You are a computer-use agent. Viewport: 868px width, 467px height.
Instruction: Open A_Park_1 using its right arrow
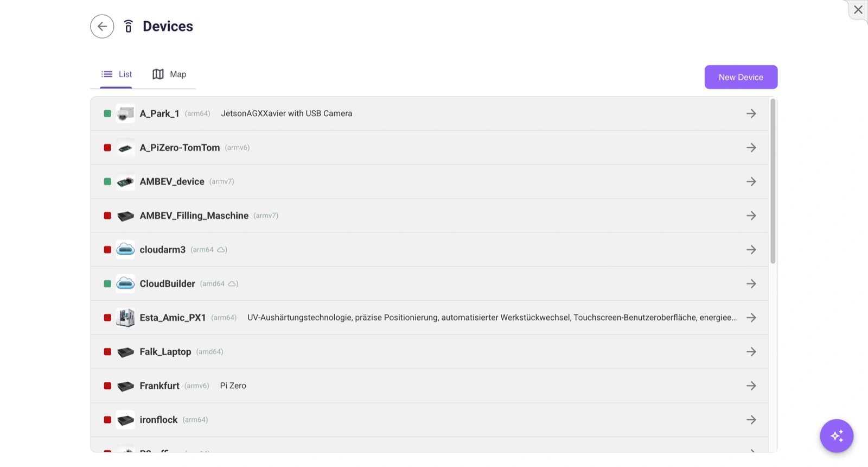(751, 113)
